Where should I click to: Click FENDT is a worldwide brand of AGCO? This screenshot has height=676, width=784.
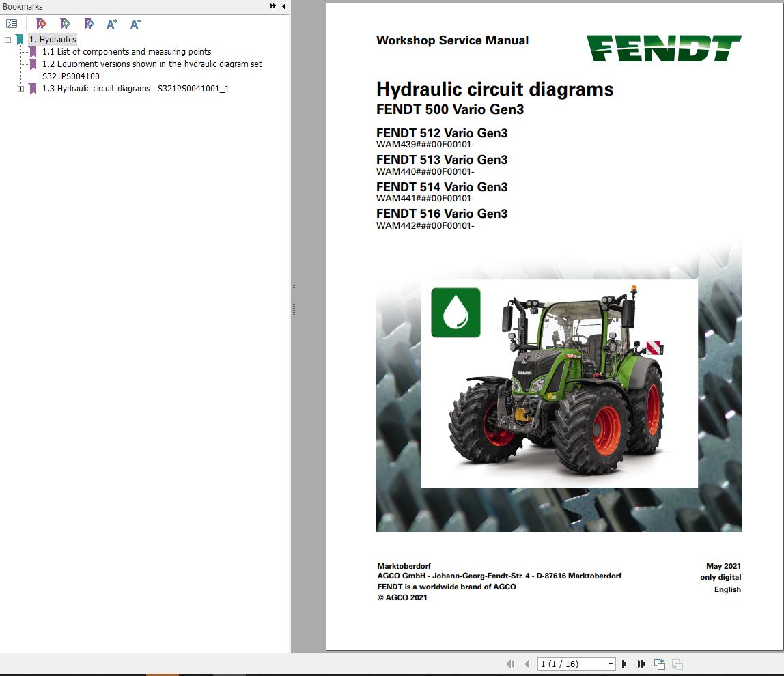click(x=447, y=587)
